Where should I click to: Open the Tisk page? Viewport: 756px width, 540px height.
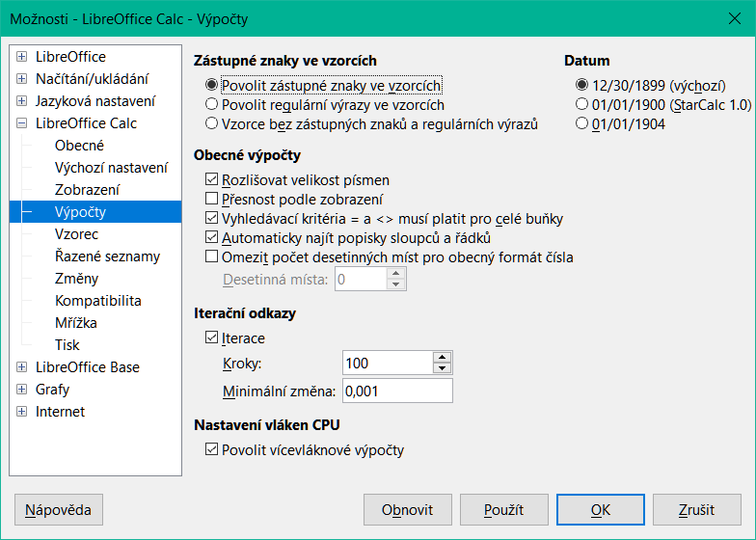[x=67, y=345]
